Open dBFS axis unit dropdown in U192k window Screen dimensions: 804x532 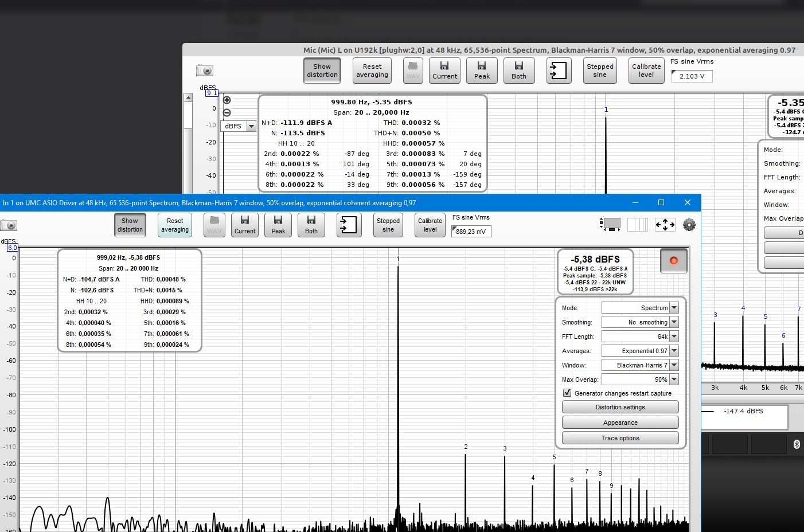coord(239,126)
